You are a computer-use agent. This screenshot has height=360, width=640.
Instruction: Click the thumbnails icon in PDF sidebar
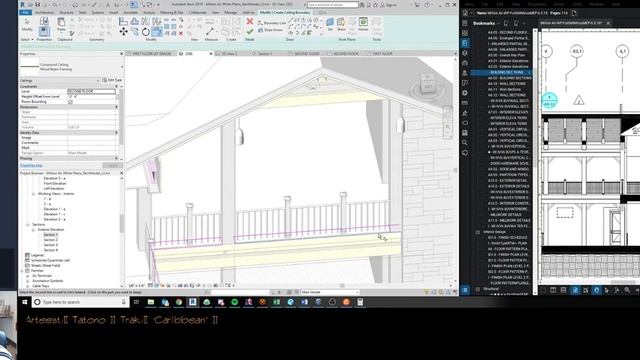point(465,33)
